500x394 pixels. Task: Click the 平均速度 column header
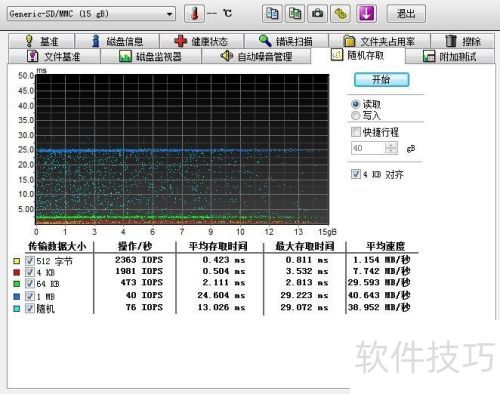pyautogui.click(x=386, y=246)
